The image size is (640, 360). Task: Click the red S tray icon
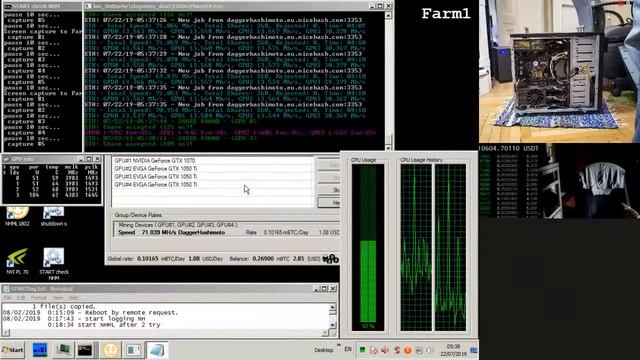coord(397,350)
